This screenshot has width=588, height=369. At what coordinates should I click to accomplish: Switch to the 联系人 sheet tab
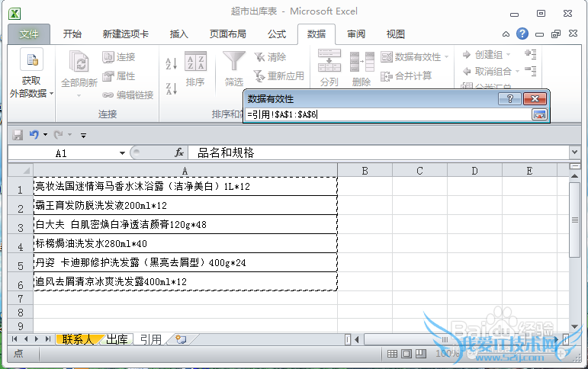77,339
